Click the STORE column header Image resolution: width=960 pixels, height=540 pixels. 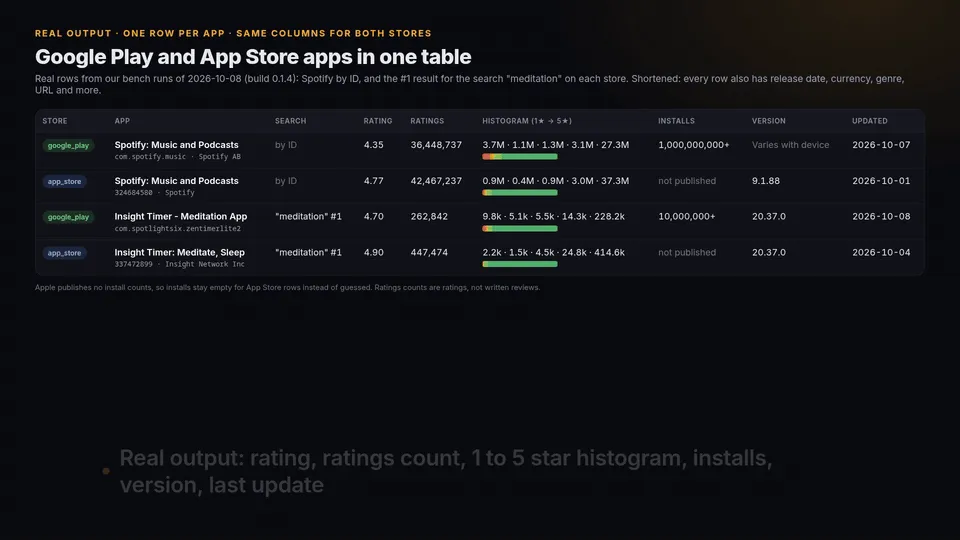click(x=54, y=121)
